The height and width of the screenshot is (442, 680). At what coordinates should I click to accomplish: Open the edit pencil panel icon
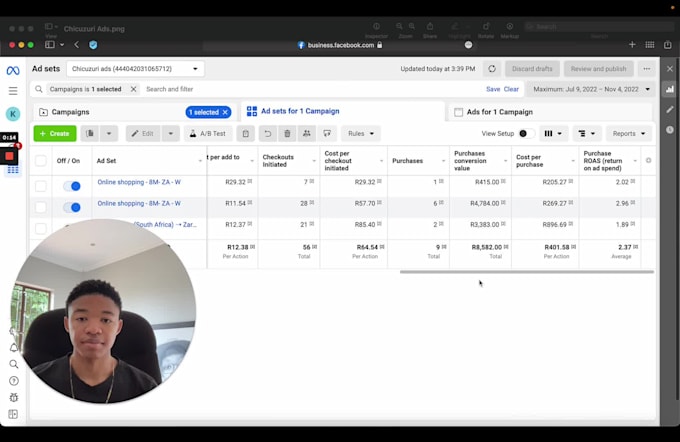coord(670,109)
